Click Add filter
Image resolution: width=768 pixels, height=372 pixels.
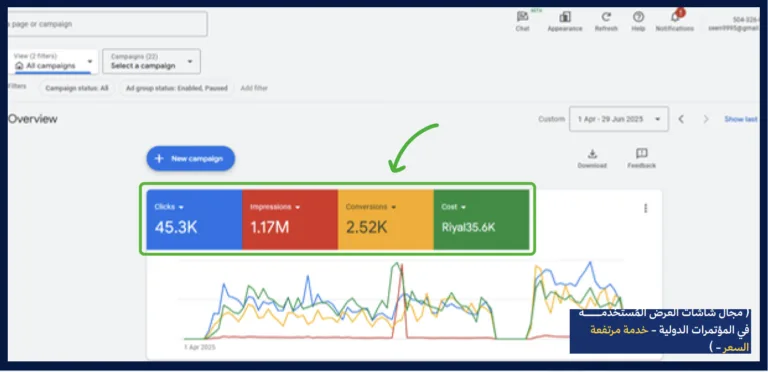tap(254, 89)
